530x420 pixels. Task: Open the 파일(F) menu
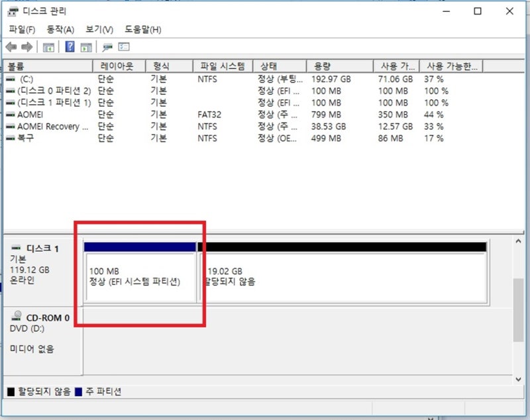[22, 30]
